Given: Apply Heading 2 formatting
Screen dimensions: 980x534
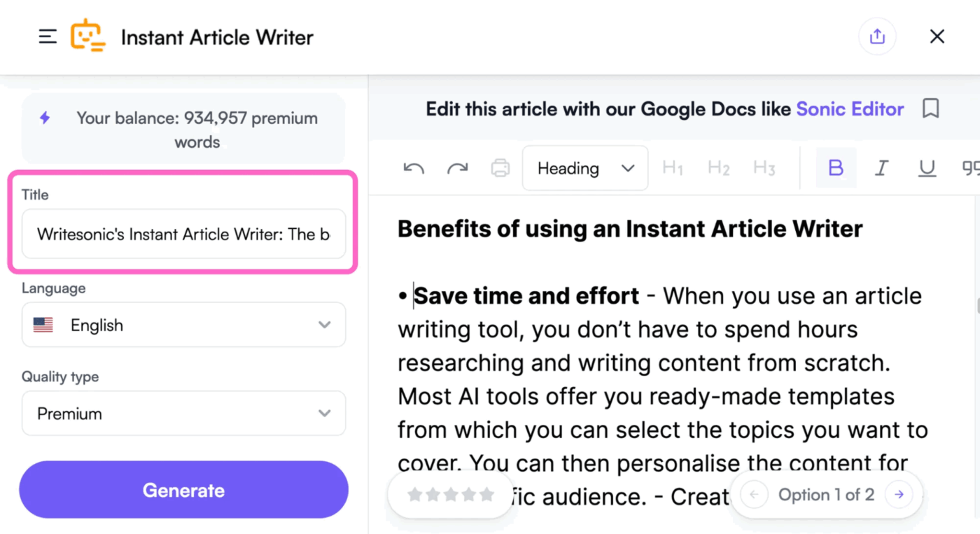Looking at the screenshot, I should [718, 167].
